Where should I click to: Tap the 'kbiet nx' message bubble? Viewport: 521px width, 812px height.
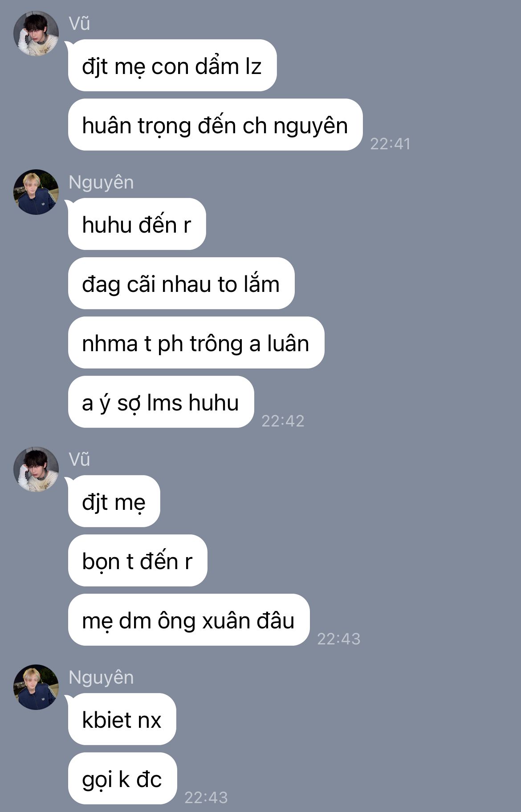tap(122, 719)
